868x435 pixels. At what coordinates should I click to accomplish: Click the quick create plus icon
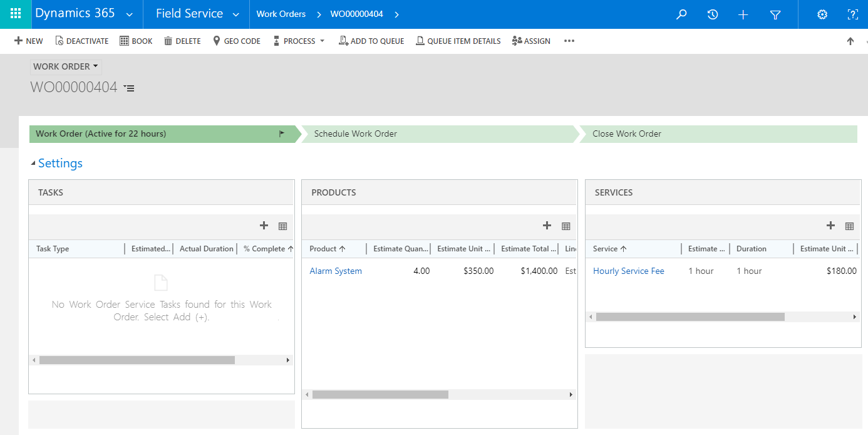click(743, 14)
